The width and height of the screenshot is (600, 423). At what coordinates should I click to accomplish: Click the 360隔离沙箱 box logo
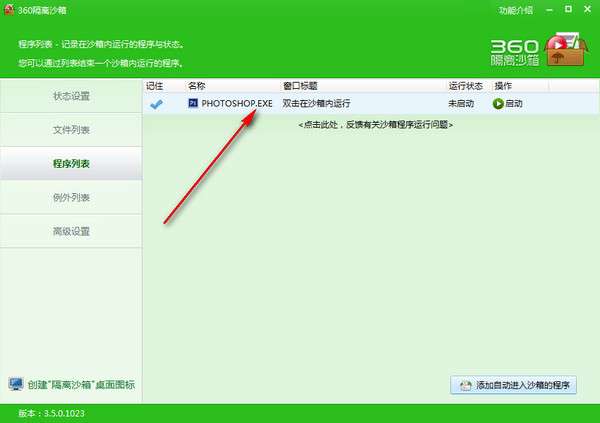[x=565, y=49]
